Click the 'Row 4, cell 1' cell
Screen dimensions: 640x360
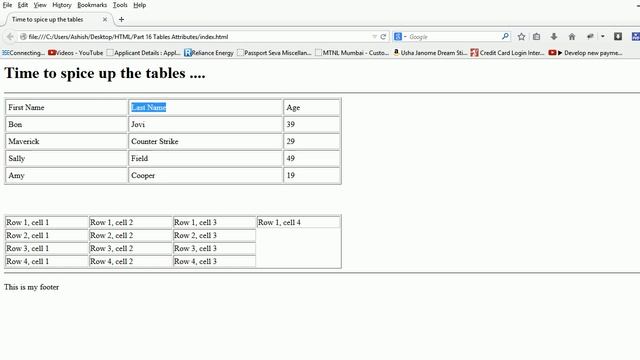tap(47, 262)
